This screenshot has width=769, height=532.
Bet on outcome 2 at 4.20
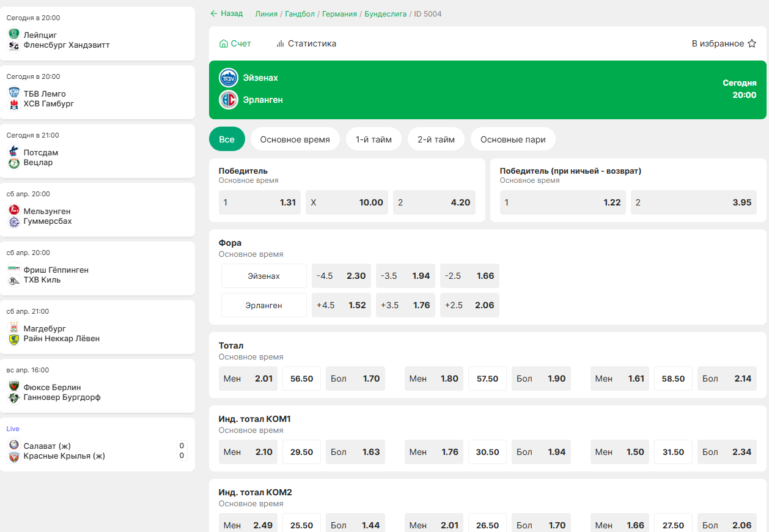coord(434,202)
